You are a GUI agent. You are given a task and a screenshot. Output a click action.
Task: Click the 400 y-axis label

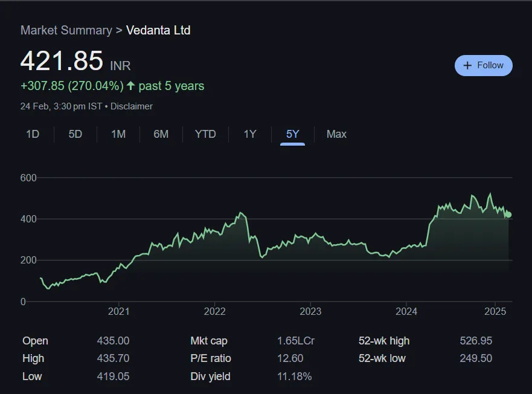[x=28, y=219]
